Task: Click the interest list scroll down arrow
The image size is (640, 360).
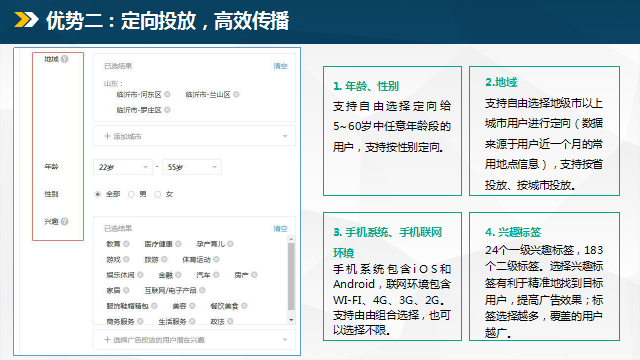Action: pyautogui.click(x=291, y=320)
